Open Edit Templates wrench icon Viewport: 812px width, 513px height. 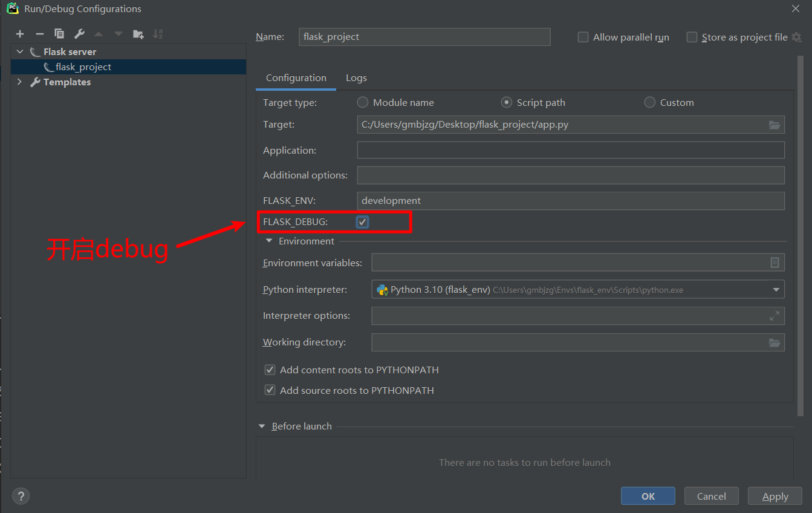(79, 34)
